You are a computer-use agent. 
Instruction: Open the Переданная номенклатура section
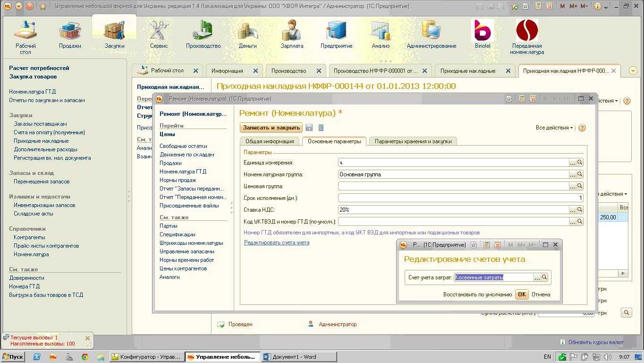527,36
